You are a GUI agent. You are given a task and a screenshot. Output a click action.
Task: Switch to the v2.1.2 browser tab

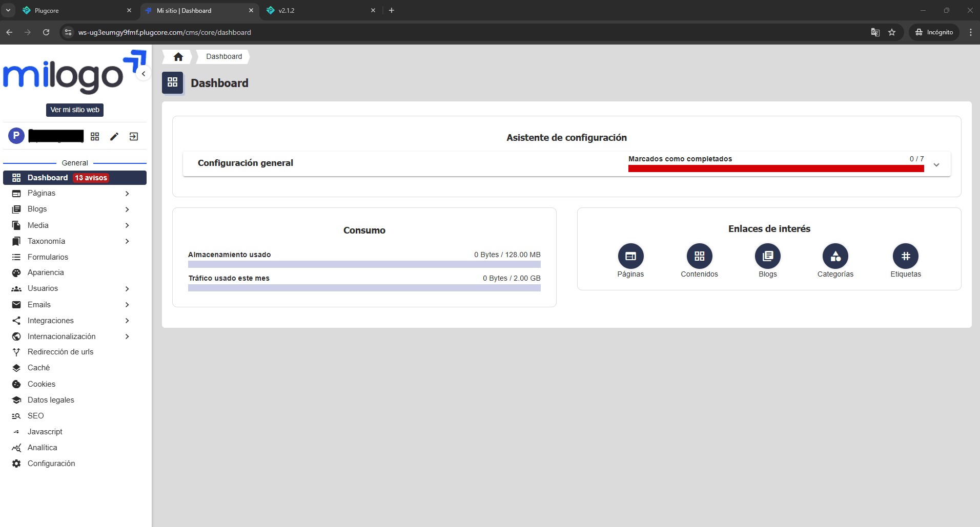[321, 10]
